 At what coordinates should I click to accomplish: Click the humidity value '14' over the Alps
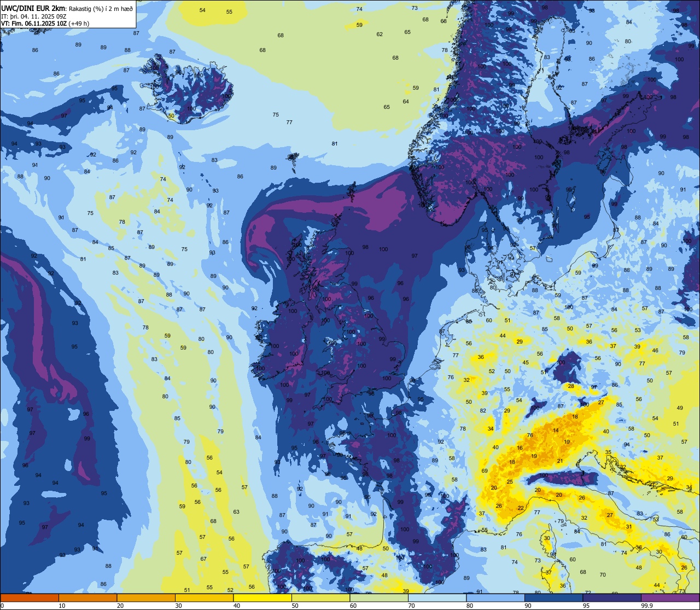[x=556, y=431]
